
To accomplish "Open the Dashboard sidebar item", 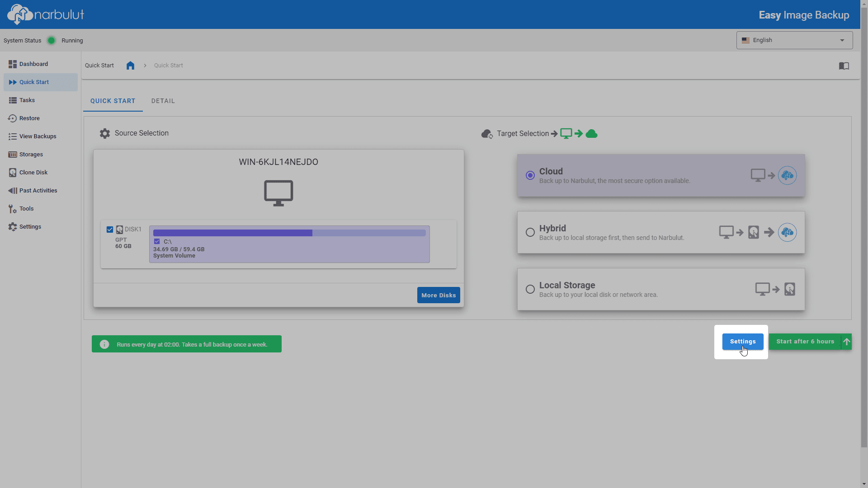I will click(41, 64).
